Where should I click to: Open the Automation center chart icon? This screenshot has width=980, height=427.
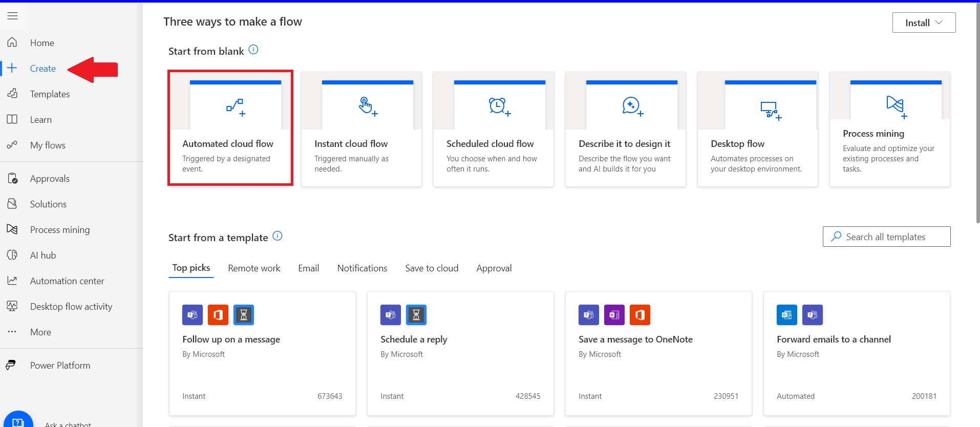[12, 281]
